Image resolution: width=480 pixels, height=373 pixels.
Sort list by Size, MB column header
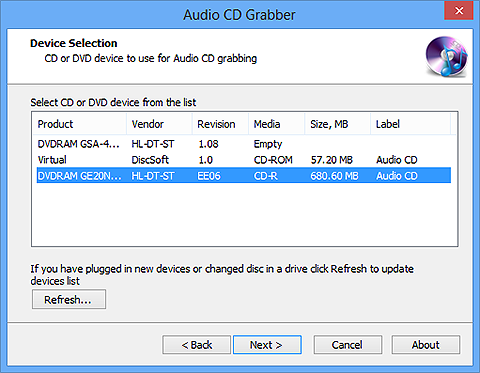pyautogui.click(x=337, y=124)
